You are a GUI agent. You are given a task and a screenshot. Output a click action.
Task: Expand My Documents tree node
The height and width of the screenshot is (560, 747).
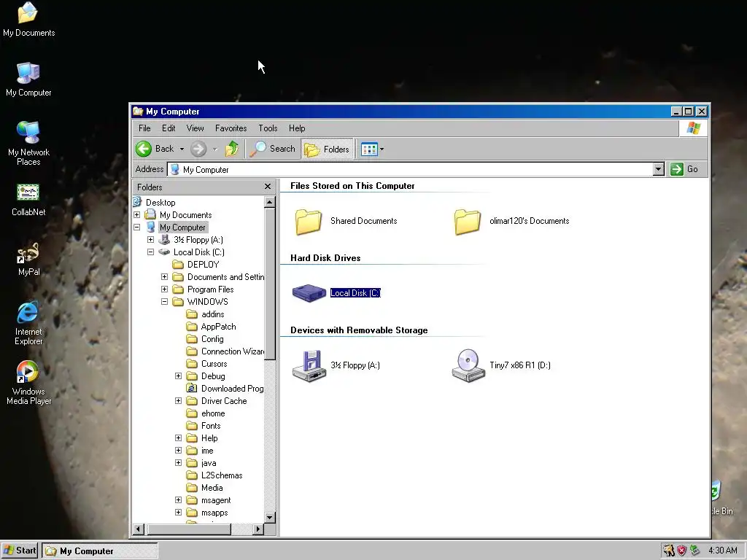coord(136,215)
